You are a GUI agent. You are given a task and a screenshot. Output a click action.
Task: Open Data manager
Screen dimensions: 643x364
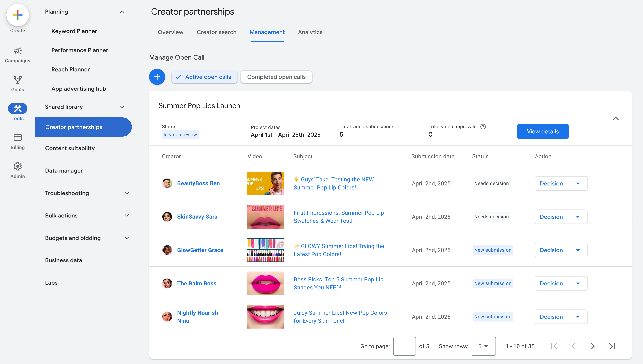(64, 171)
